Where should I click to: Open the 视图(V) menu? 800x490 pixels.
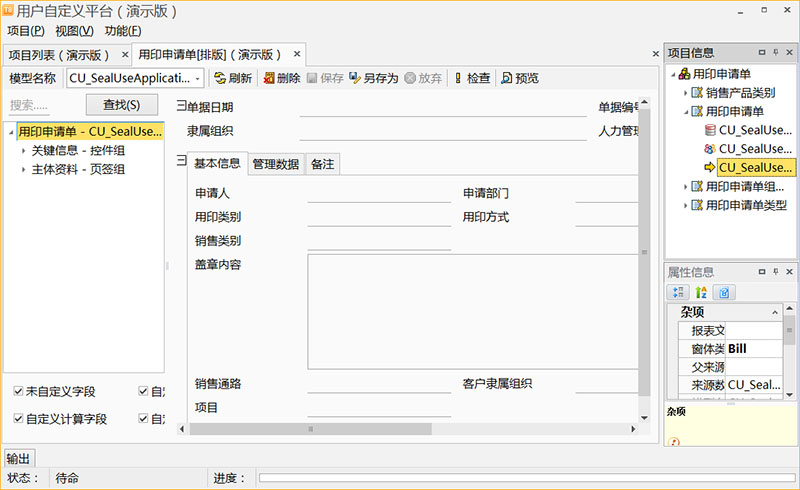(74, 31)
